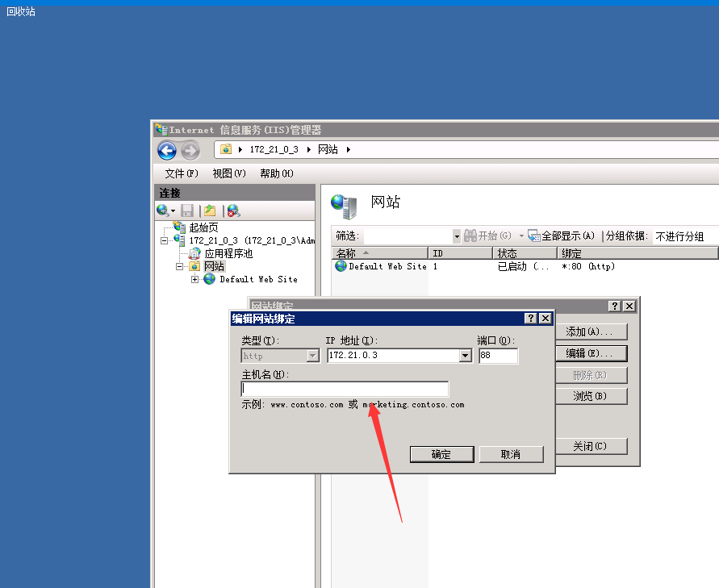Click the help ? button of 编辑网站绑定 dialog
The image size is (719, 588).
tap(530, 318)
